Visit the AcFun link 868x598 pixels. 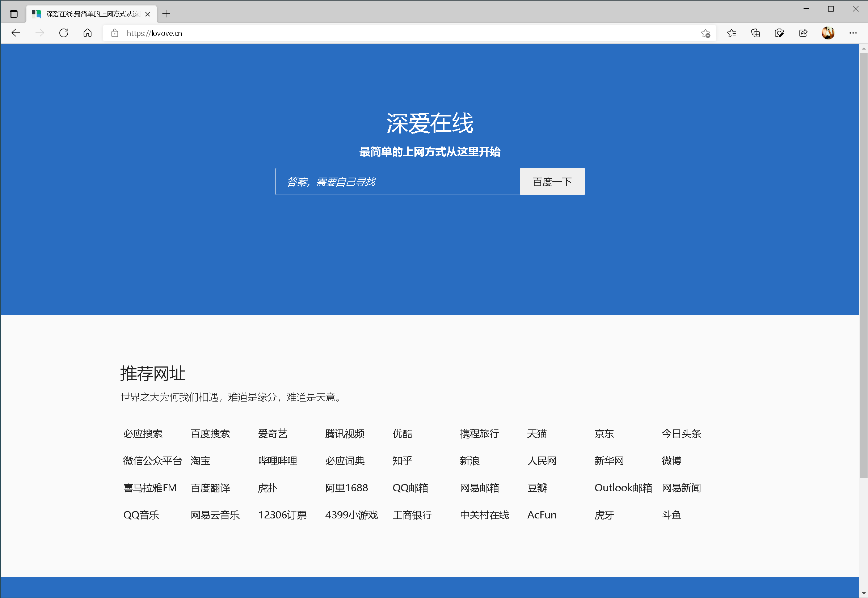coord(542,515)
